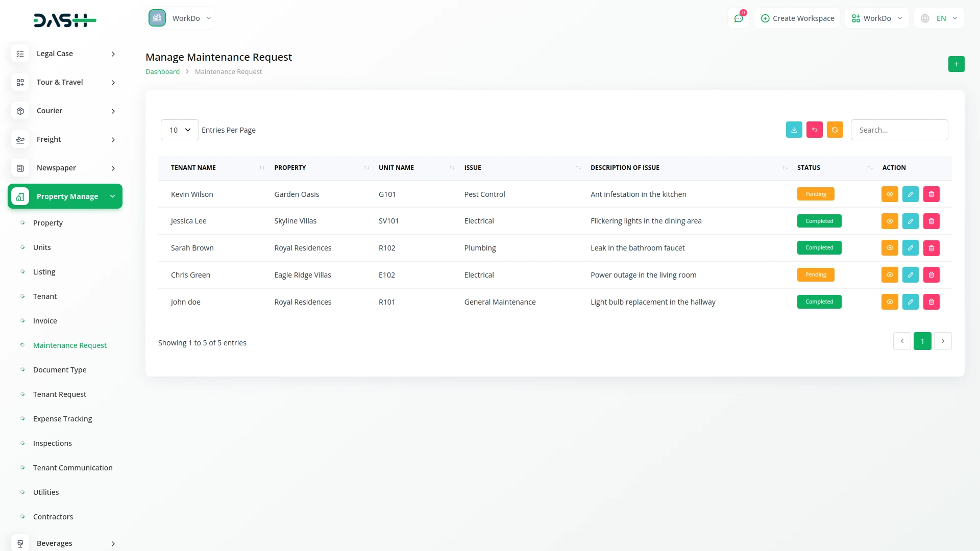980x551 pixels.
Task: Focus the Search input field
Action: coord(899,130)
